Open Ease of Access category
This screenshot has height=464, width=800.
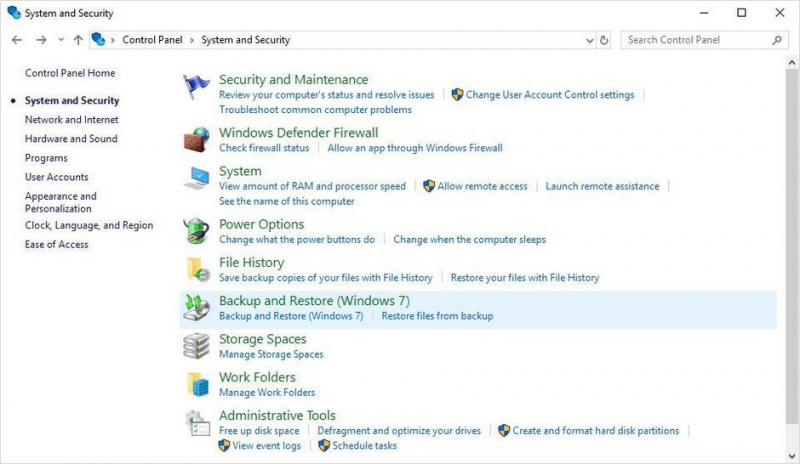tap(57, 245)
